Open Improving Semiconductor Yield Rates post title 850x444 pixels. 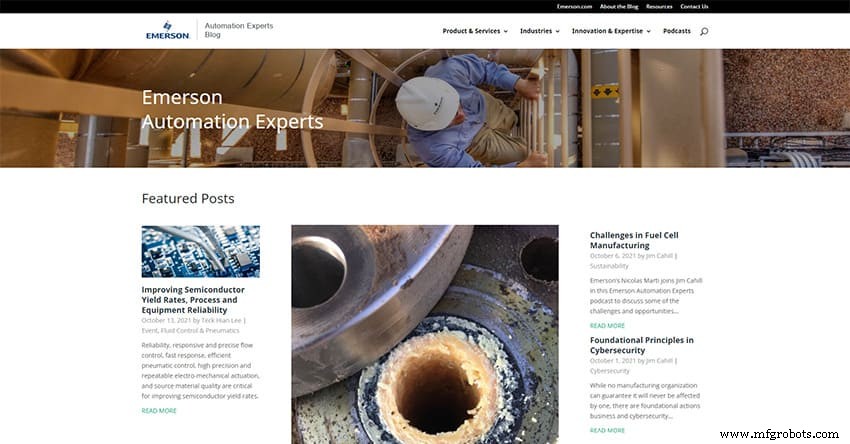pyautogui.click(x=193, y=300)
